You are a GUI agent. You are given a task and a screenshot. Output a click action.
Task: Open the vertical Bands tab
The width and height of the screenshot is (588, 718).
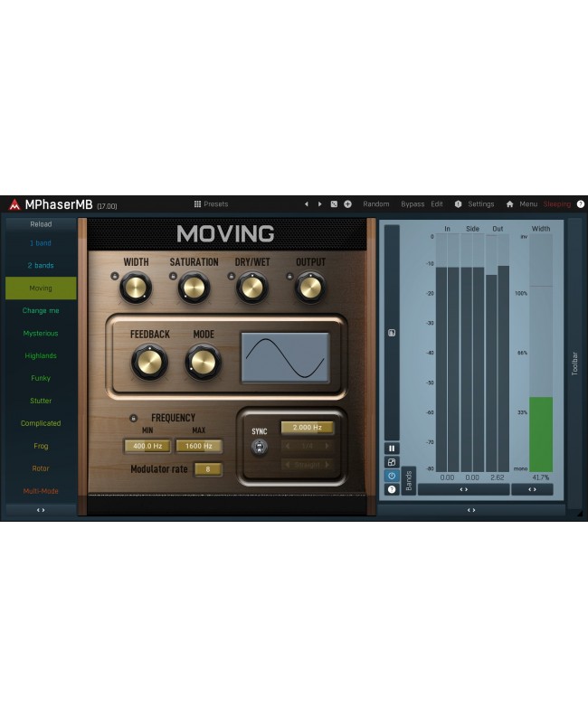(x=409, y=481)
